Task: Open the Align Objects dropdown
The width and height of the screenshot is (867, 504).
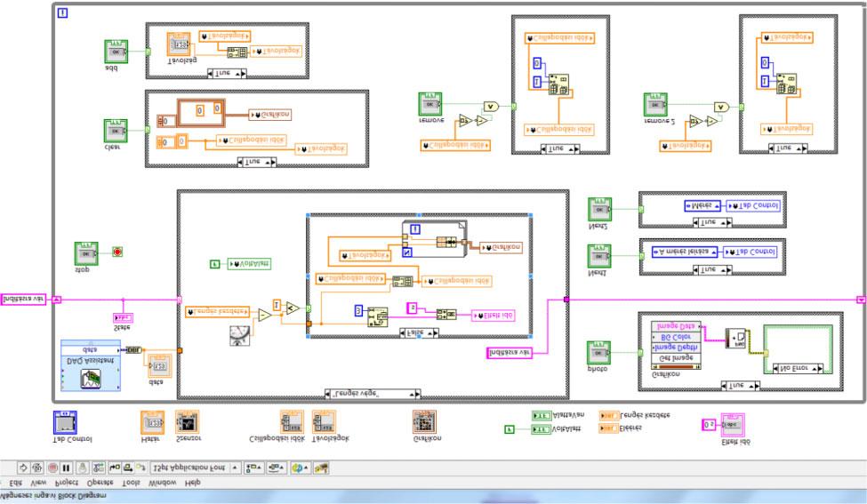Action: (x=253, y=468)
